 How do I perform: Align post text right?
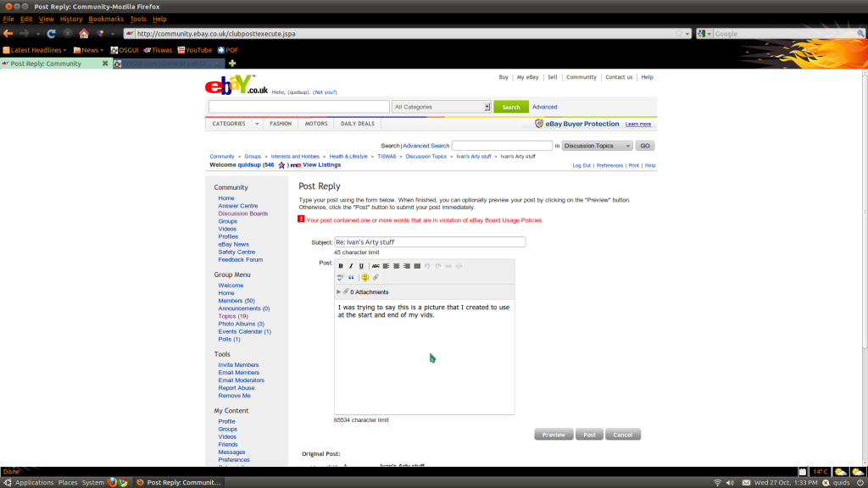tap(407, 266)
